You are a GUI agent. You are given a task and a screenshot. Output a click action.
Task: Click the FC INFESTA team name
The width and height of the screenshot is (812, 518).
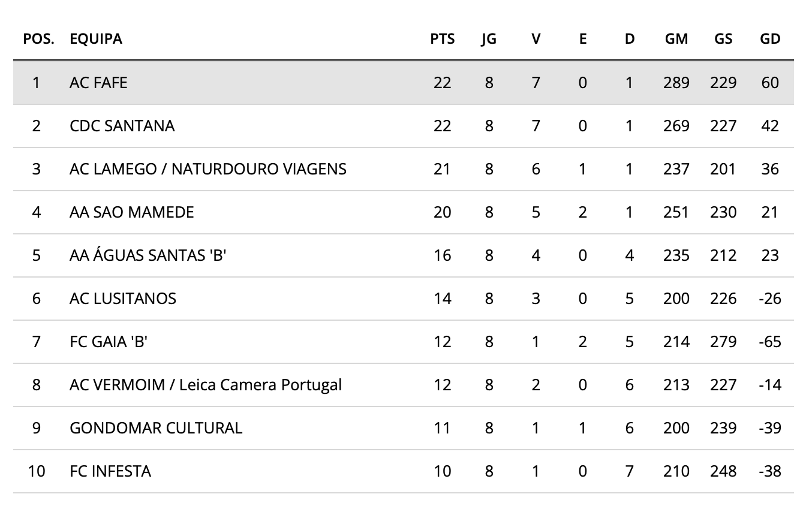[110, 471]
